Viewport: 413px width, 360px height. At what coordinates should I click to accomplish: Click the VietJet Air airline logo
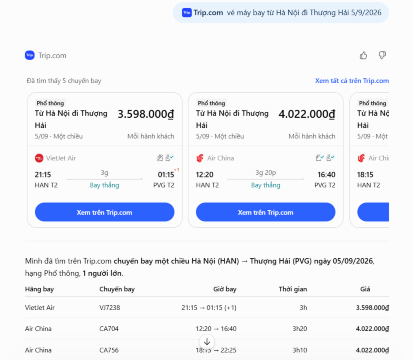(39, 158)
